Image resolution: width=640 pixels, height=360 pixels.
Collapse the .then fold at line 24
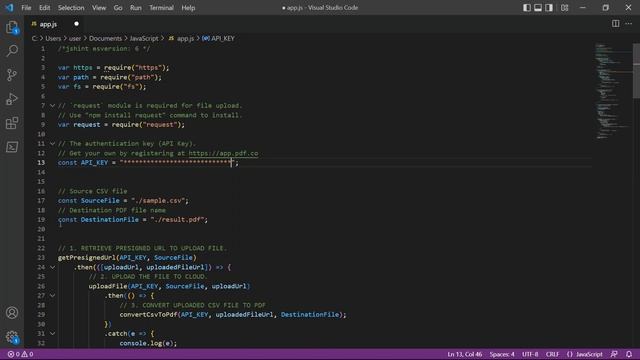point(52,267)
